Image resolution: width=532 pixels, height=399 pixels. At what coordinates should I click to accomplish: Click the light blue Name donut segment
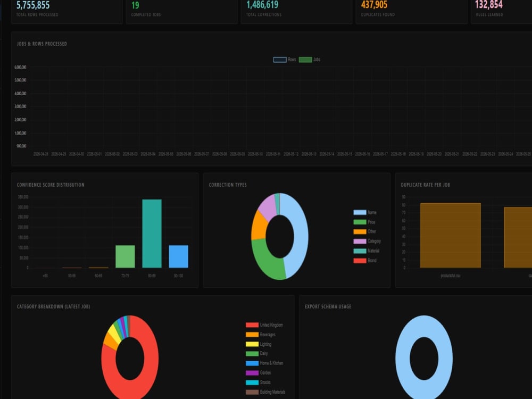click(x=300, y=234)
